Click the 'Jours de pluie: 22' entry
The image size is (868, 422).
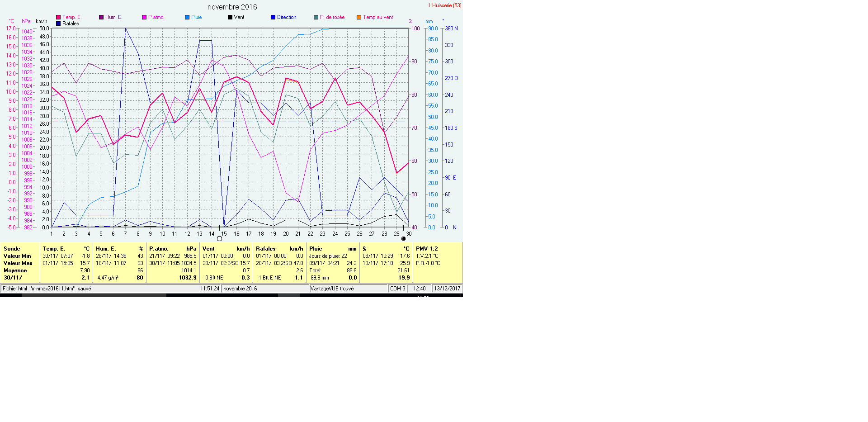(328, 256)
